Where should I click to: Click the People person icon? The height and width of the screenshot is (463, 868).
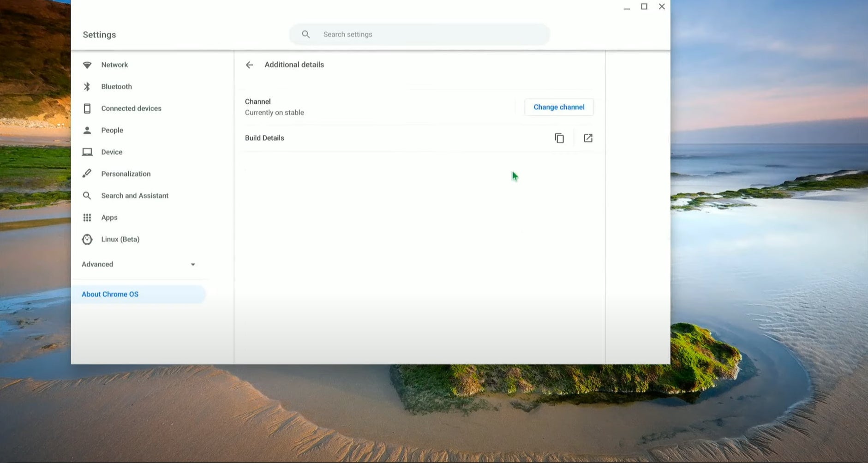[x=87, y=130]
